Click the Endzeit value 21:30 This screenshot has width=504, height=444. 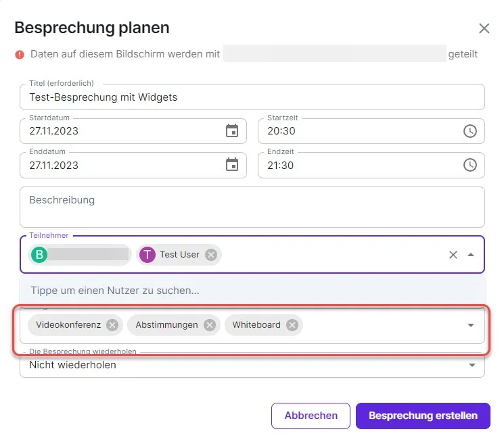tap(281, 166)
